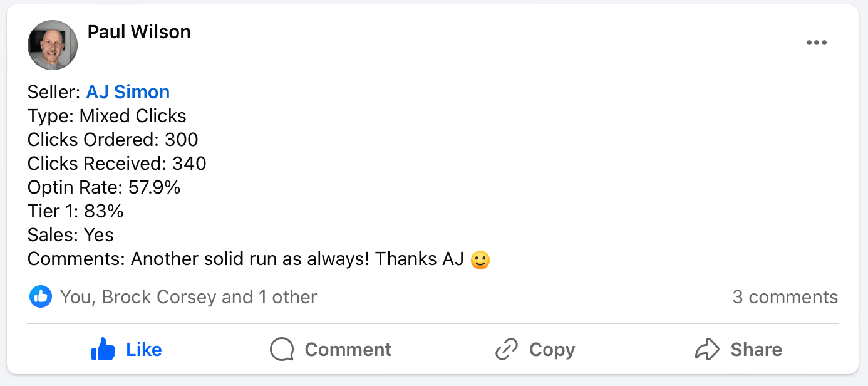Click the blue like reaction badge

41,297
